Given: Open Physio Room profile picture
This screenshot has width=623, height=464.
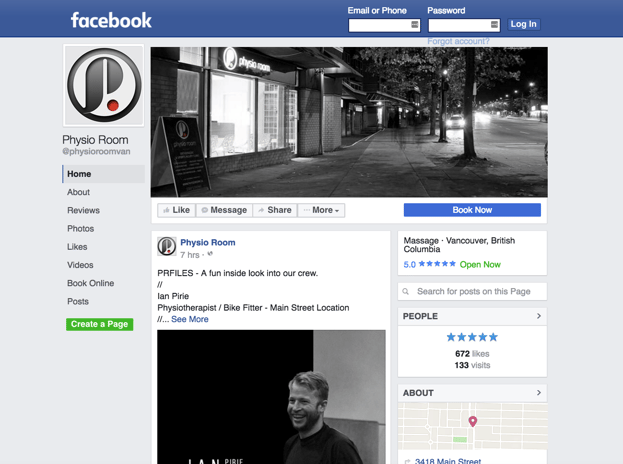Looking at the screenshot, I should [104, 85].
